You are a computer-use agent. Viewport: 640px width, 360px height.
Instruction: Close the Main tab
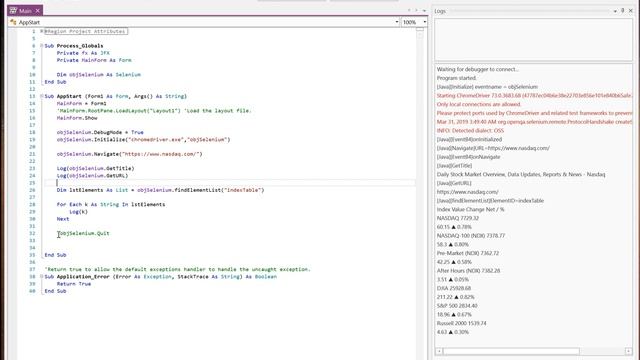coord(38,11)
